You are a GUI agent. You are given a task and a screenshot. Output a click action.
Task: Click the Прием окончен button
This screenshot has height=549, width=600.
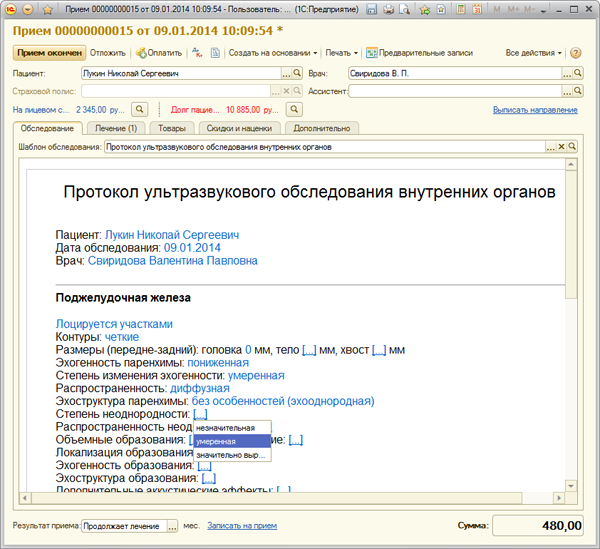point(49,53)
